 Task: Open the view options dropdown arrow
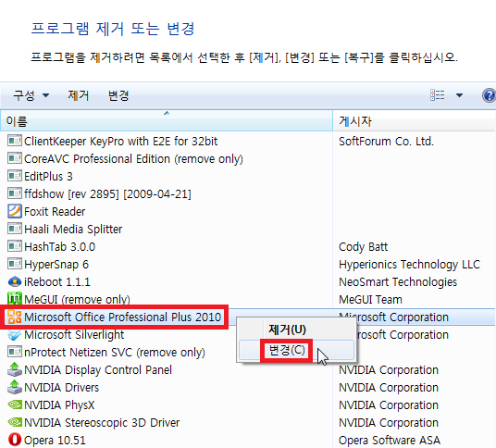click(459, 95)
